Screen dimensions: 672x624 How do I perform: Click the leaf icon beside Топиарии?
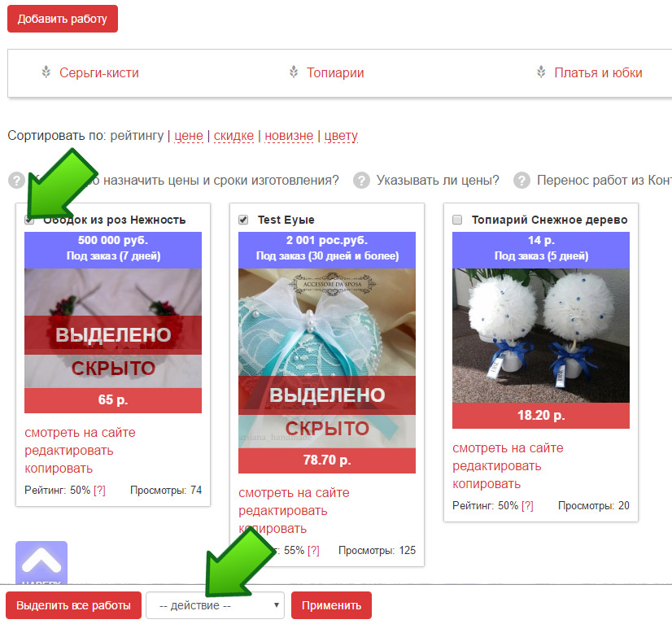point(294,72)
